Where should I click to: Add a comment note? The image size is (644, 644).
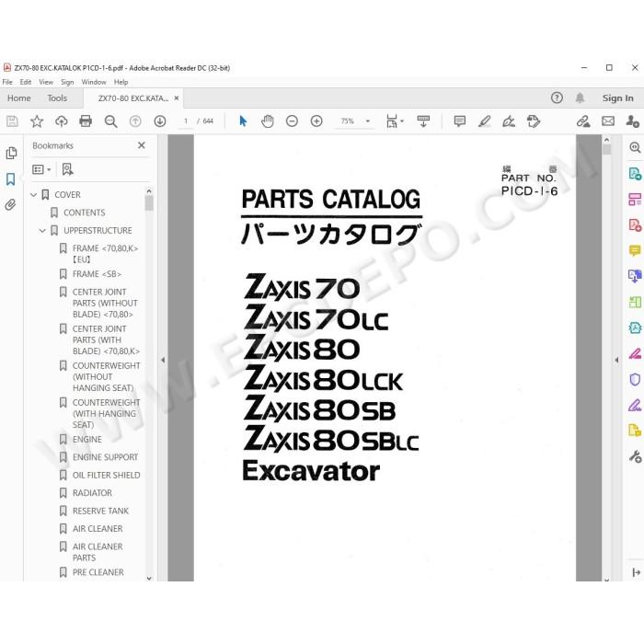[x=460, y=121]
